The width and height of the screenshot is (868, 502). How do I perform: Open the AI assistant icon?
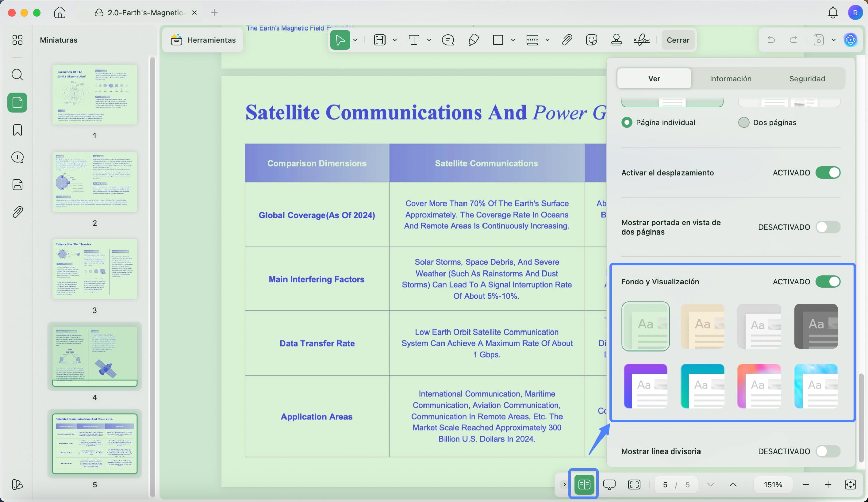[850, 40]
